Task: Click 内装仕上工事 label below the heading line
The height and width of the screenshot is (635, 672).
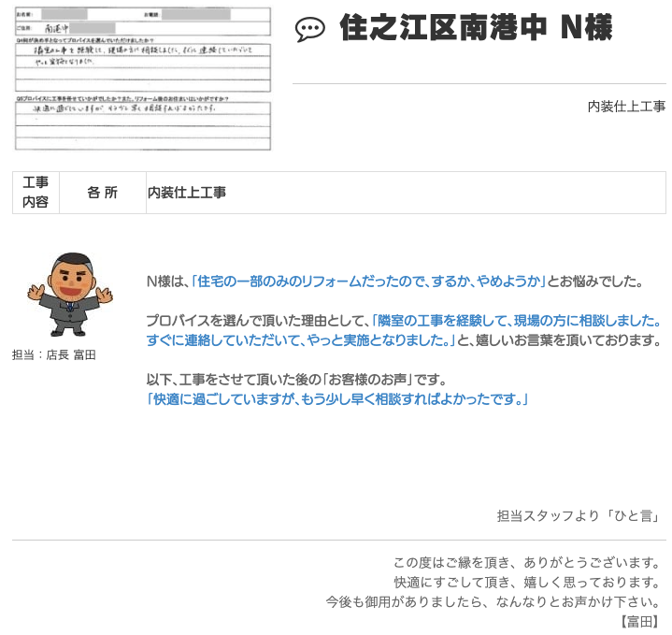Action: (626, 107)
